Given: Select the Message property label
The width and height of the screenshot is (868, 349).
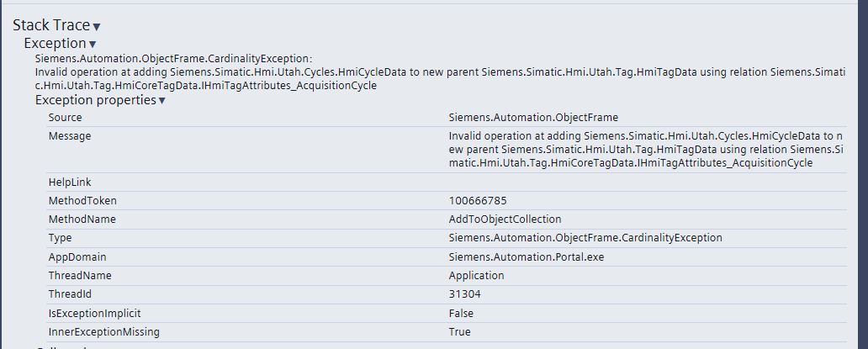Looking at the screenshot, I should [70, 136].
